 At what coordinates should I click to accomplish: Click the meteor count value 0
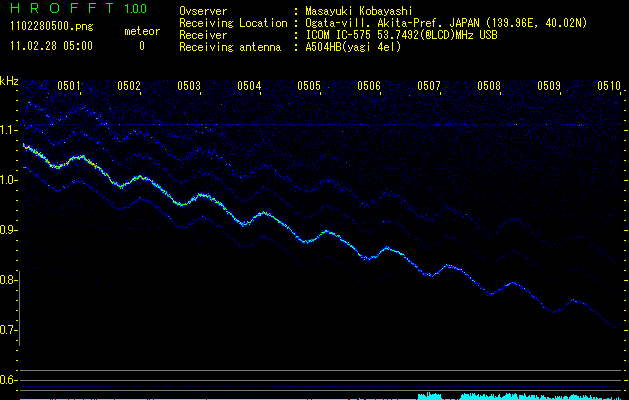pyautogui.click(x=142, y=46)
